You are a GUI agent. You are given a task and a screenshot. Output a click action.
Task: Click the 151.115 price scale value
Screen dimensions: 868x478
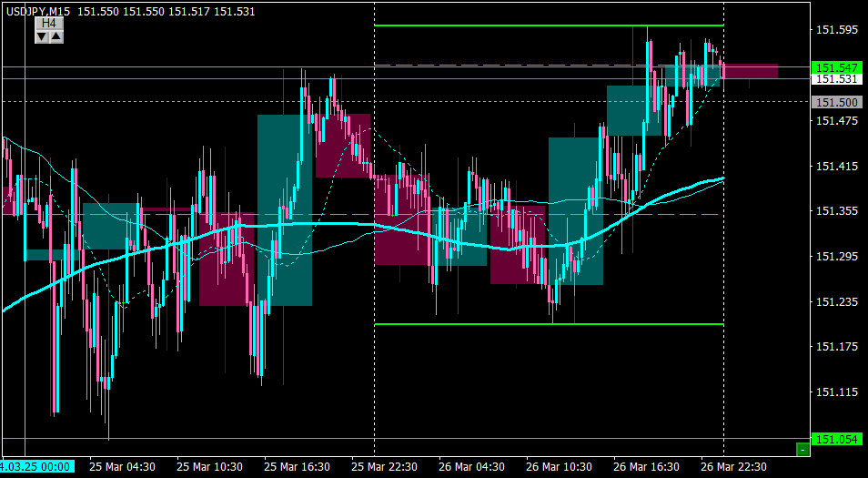[x=837, y=392]
